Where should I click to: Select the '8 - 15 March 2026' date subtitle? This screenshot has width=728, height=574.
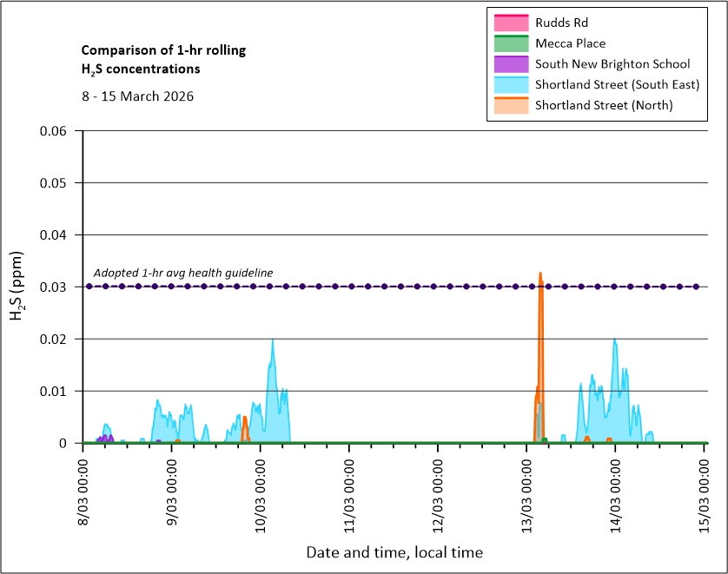(137, 96)
